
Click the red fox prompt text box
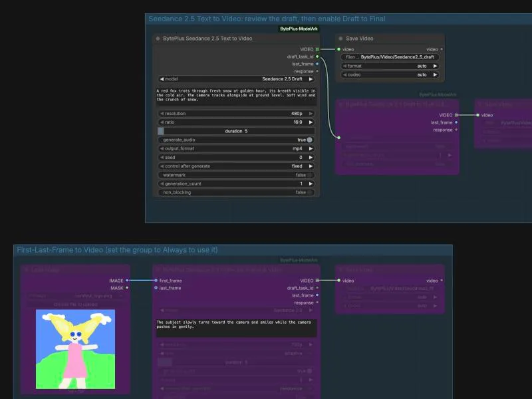click(x=236, y=96)
